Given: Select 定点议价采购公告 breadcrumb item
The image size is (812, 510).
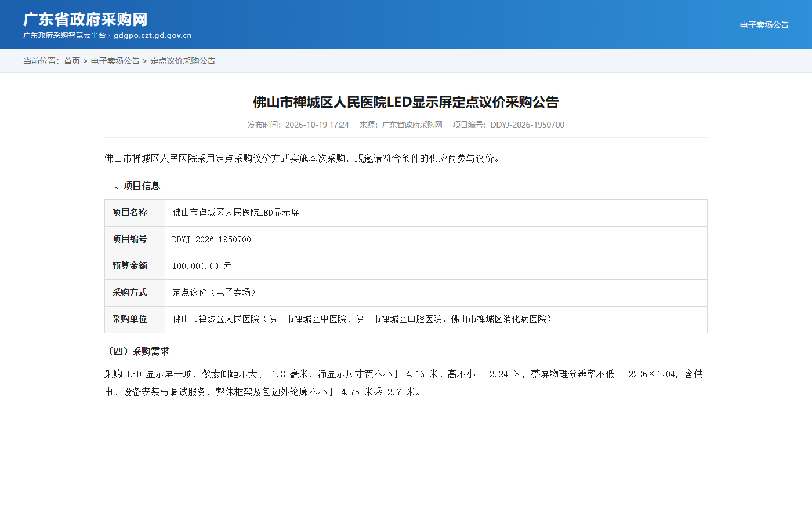Looking at the screenshot, I should click(x=183, y=61).
